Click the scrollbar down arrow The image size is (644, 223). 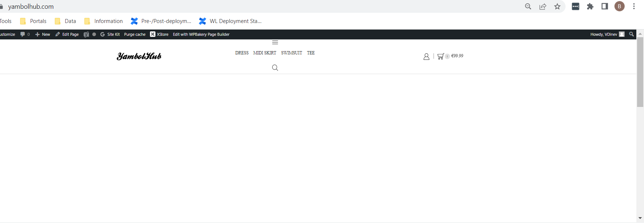point(640,218)
